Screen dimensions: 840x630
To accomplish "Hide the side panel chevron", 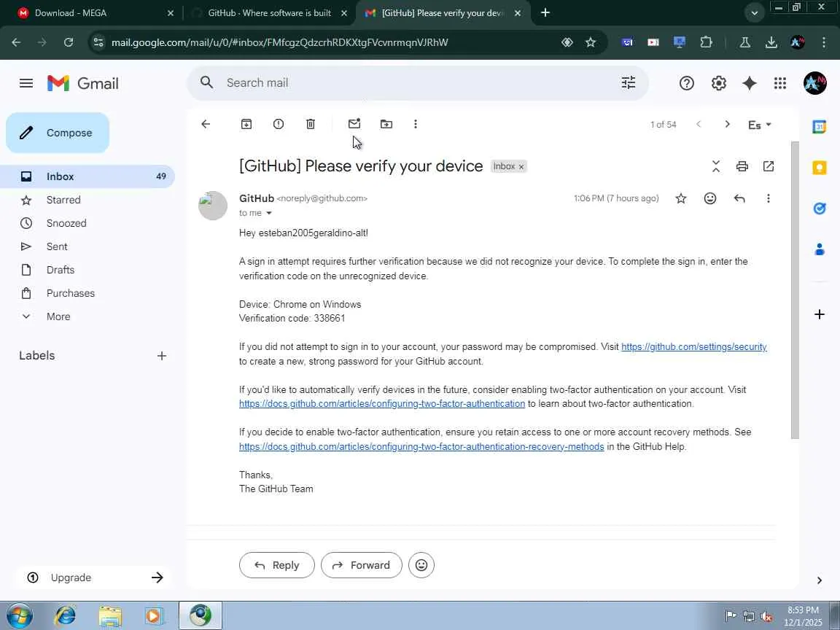I will [819, 580].
